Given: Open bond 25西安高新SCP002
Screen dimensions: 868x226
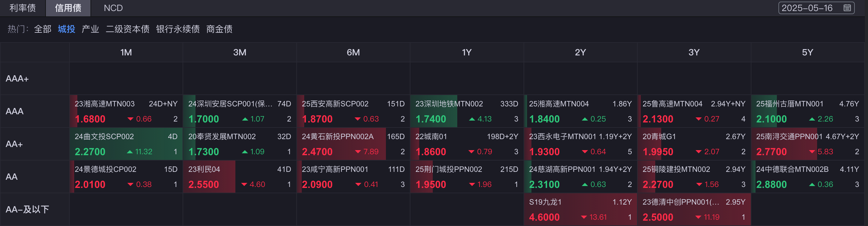Looking at the screenshot, I should (335, 104).
